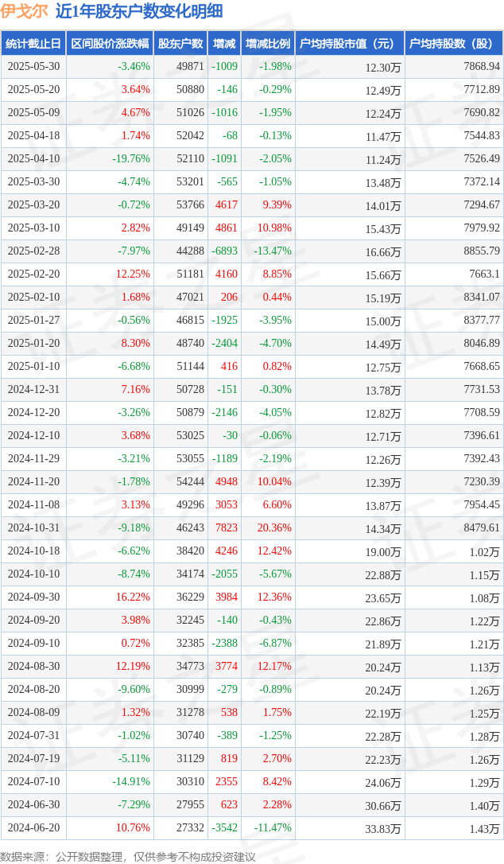The image size is (504, 864).
Task: Click the 户均持股数（股） header
Action: tap(454, 44)
